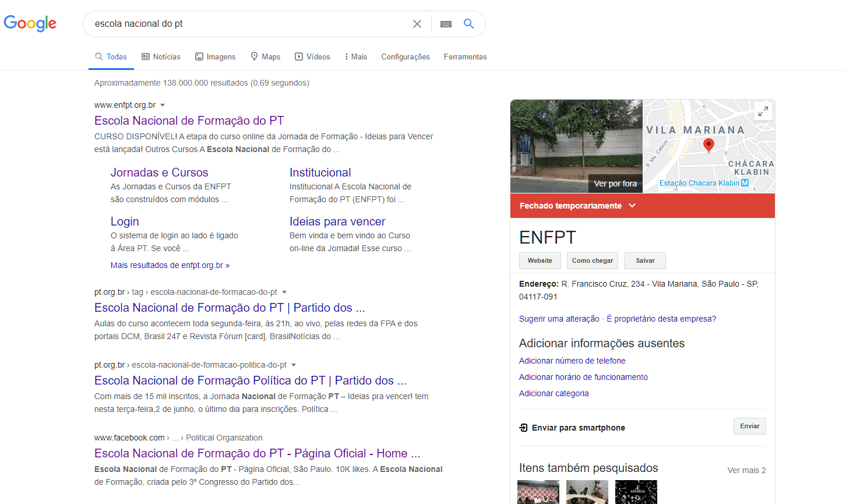Open Escola Nacional de Formação Política do PT result

click(251, 380)
